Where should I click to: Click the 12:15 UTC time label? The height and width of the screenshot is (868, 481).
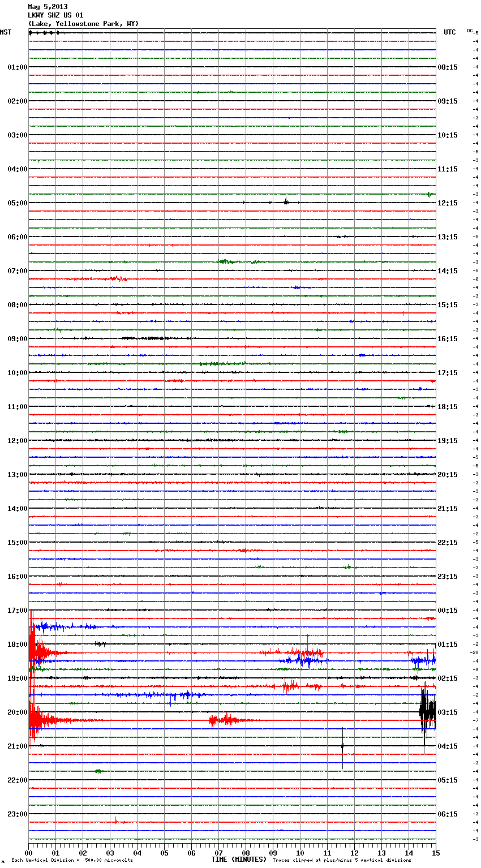coord(448,203)
